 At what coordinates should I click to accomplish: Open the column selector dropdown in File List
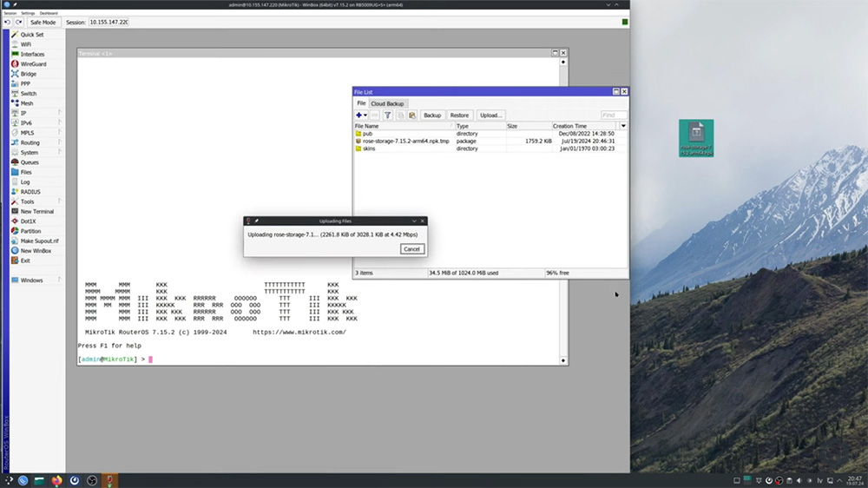pos(623,126)
